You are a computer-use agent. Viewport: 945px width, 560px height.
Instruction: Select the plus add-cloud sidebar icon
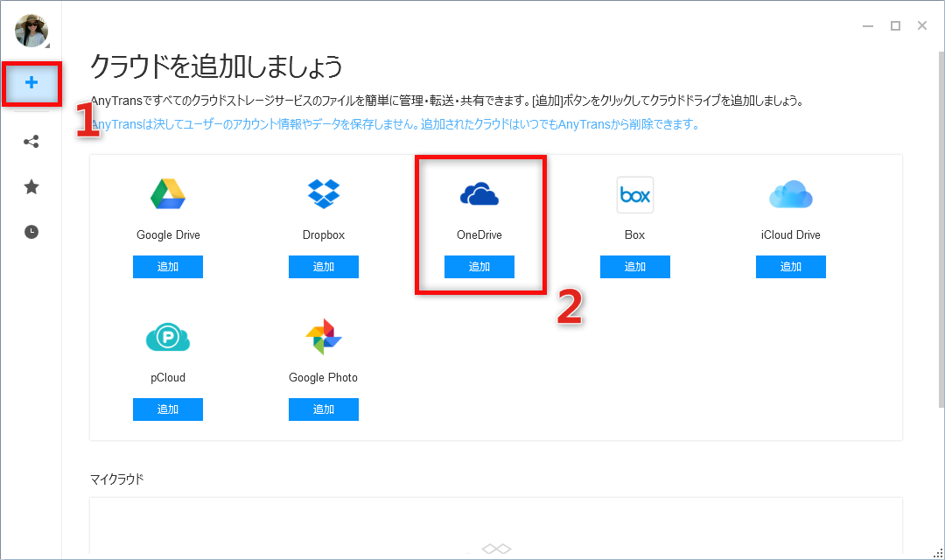click(31, 82)
